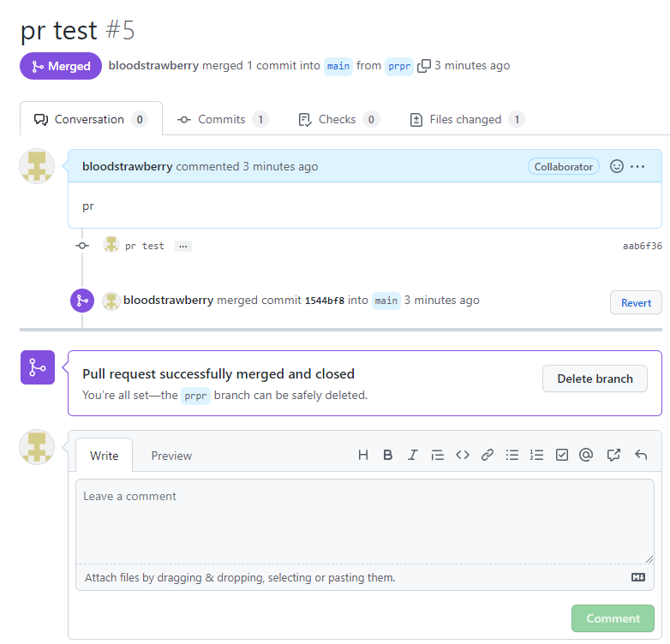Click small avatar beside pr test commit
The image size is (670, 644).
click(x=111, y=245)
